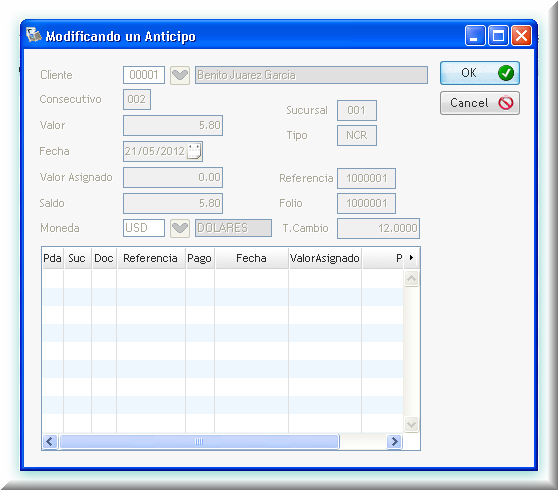This screenshot has width=558, height=490.
Task: Click the application icon in title bar
Action: tap(34, 35)
